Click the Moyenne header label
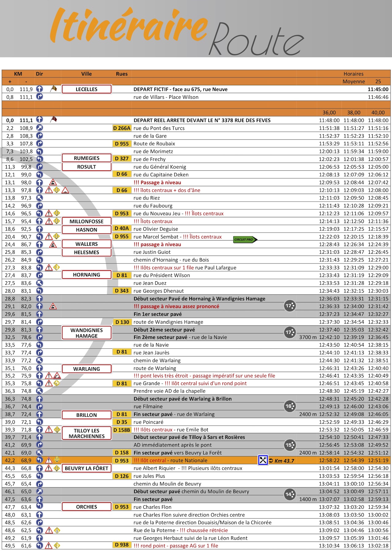Viewport: 392px width, 551px height. (x=354, y=82)
